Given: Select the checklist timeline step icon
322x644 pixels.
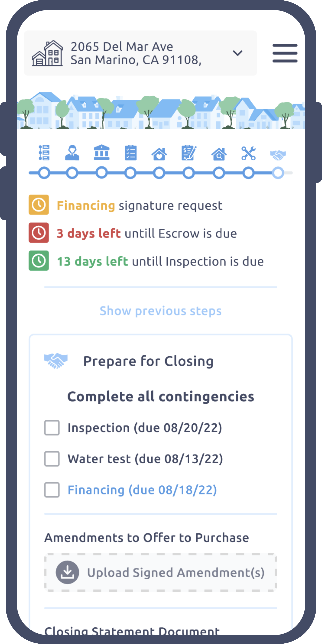Looking at the screenshot, I should pos(44,153).
